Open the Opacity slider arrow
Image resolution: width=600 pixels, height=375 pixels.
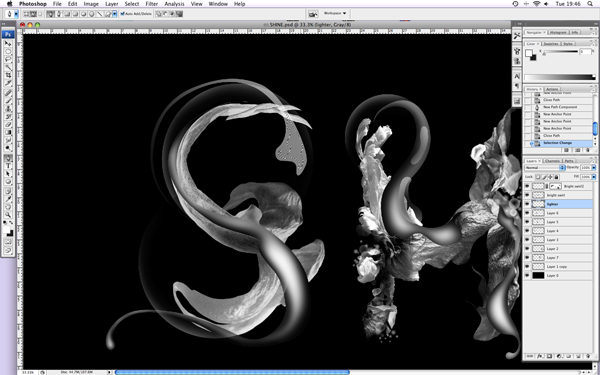[x=594, y=168]
